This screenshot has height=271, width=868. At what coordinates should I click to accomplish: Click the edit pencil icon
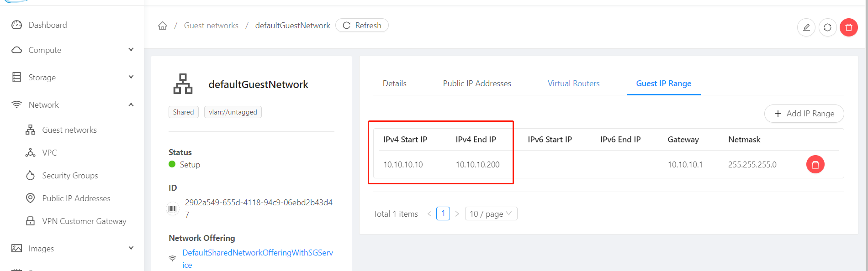[806, 27]
